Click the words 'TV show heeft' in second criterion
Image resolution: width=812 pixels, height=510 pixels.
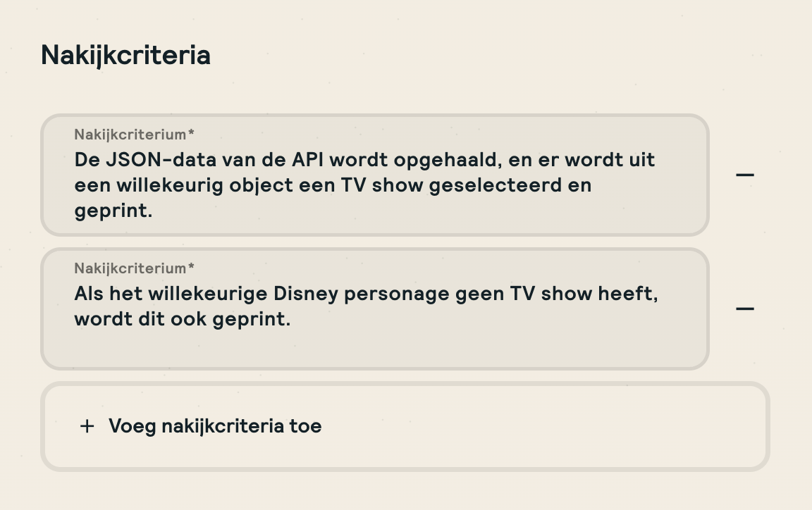[584, 293]
